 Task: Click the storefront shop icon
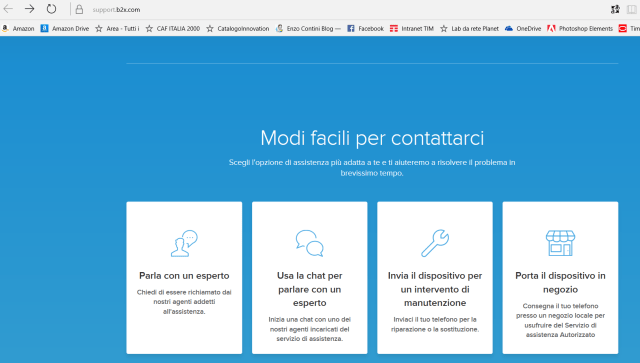[x=560, y=243]
